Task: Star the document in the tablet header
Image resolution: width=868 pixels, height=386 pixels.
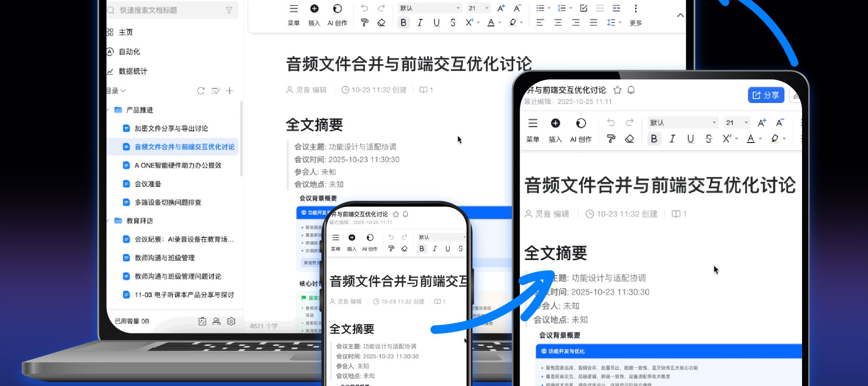Action: tap(617, 90)
